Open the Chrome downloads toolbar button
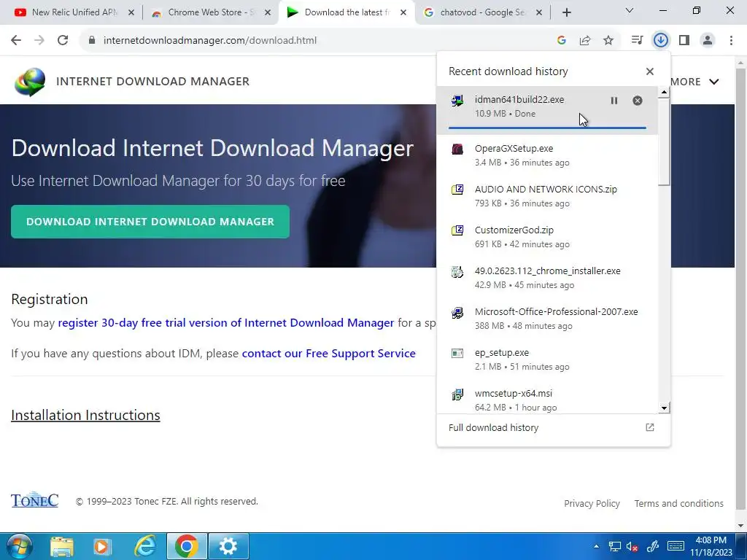This screenshot has width=747, height=560. tap(661, 40)
